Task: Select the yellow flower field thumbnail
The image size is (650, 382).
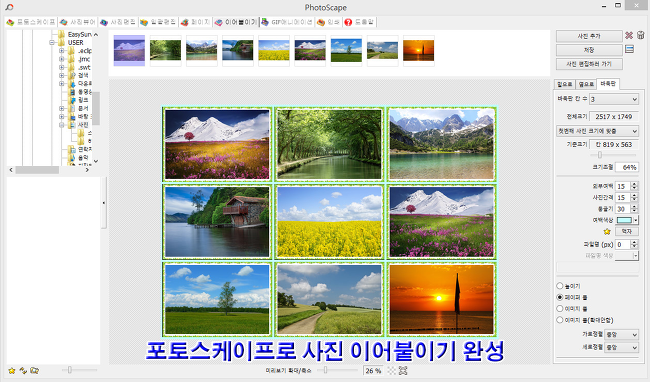Action: [x=274, y=51]
